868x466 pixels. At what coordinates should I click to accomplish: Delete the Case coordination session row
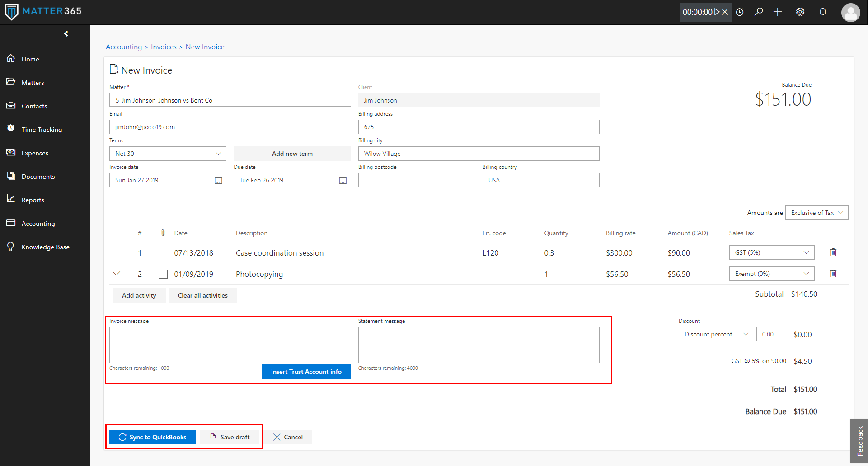coord(833,252)
